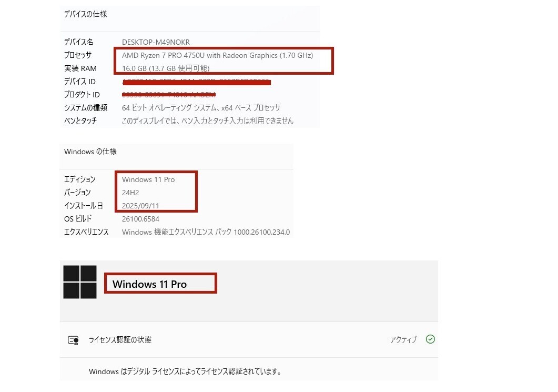Viewport: 558px width, 392px height.
Task: Expand the ライセンス認証の状態 row
Action: click(x=249, y=340)
